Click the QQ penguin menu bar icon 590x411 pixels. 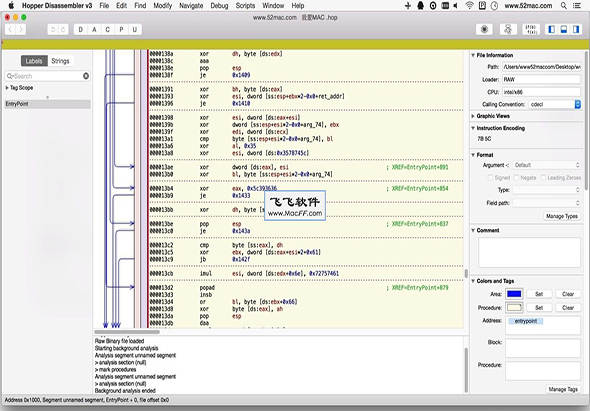click(420, 6)
